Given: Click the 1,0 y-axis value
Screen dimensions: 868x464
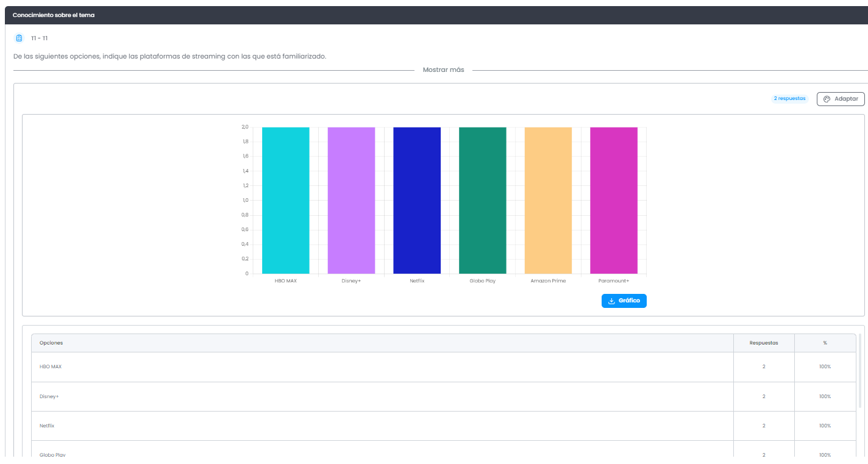Looking at the screenshot, I should coord(245,200).
